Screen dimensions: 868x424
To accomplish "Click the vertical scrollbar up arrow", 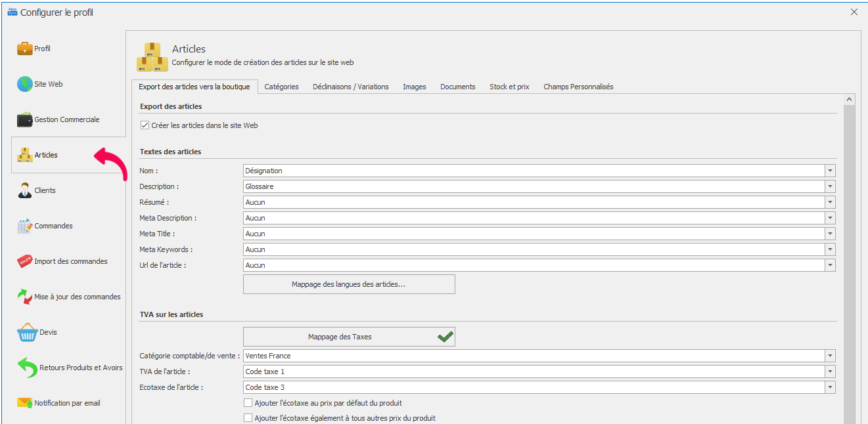I will (849, 100).
